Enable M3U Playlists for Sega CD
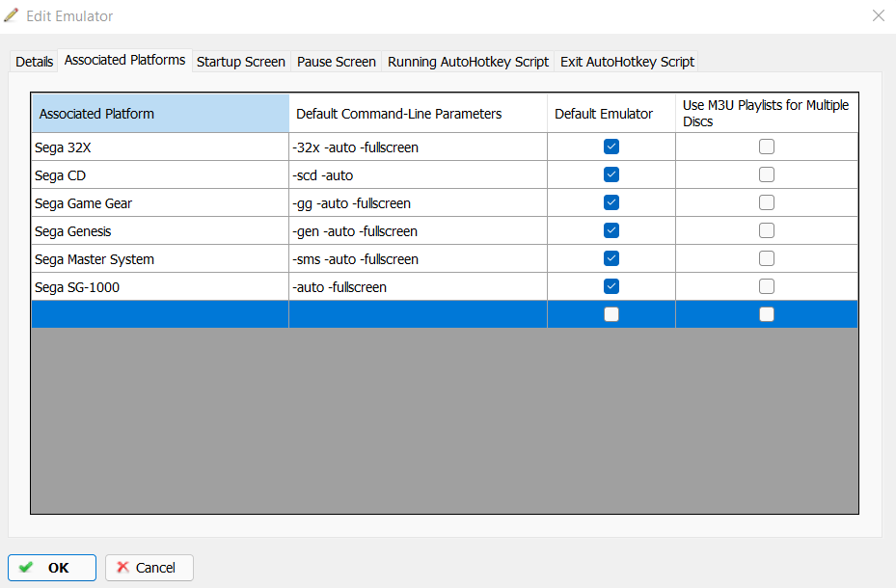The height and width of the screenshot is (588, 896). pyautogui.click(x=767, y=174)
